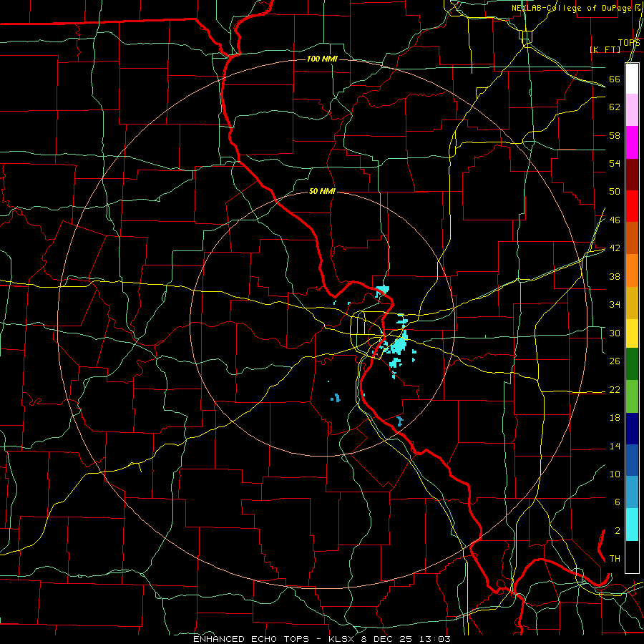Click the 'NEXLAB-College of DuPage' credit text
The image size is (644, 644).
click(x=572, y=8)
